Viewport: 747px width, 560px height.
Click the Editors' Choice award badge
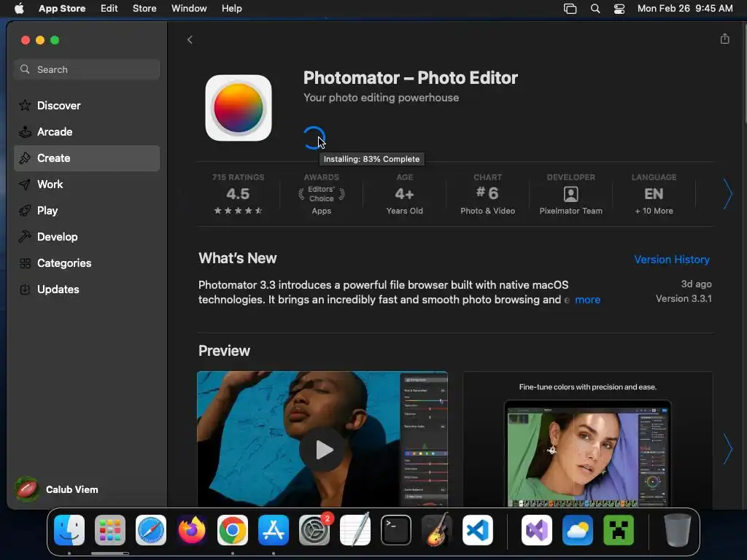[x=322, y=194]
